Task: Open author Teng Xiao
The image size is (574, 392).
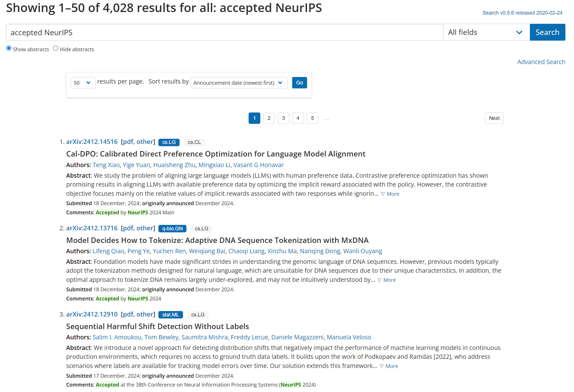Action: (x=106, y=165)
